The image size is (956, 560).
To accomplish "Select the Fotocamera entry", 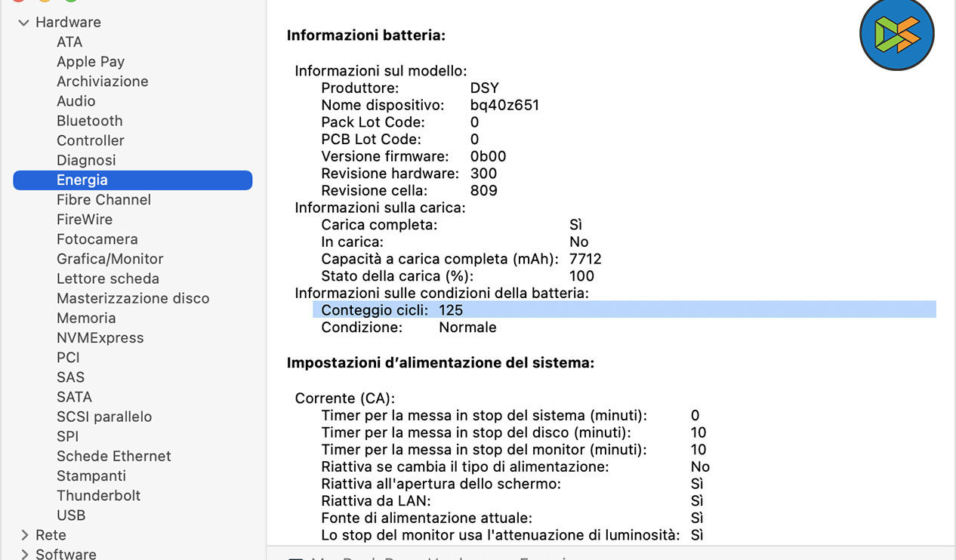I will (97, 239).
